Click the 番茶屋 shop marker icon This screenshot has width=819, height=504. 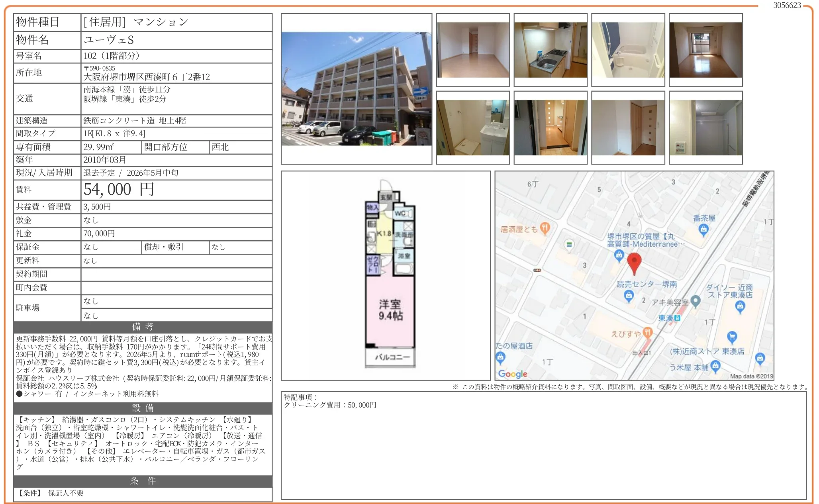pyautogui.click(x=703, y=229)
